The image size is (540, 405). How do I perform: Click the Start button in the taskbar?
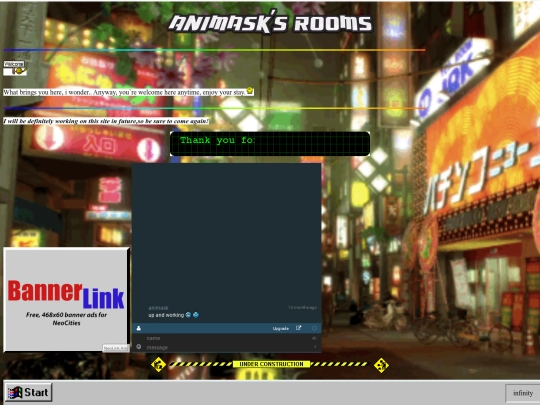click(x=29, y=392)
